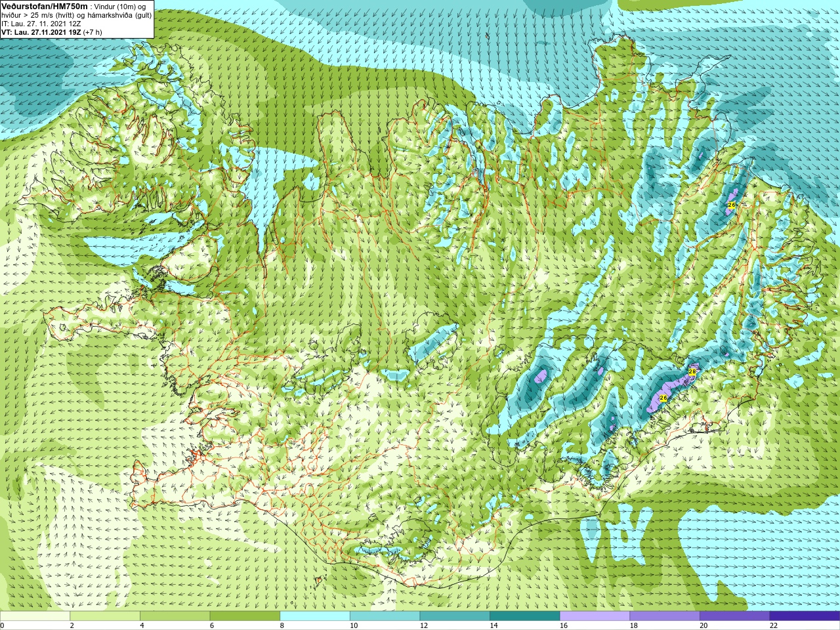Click the 8–10 m/s pale cyan legend swatch
This screenshot has width=840, height=630.
tap(315, 616)
